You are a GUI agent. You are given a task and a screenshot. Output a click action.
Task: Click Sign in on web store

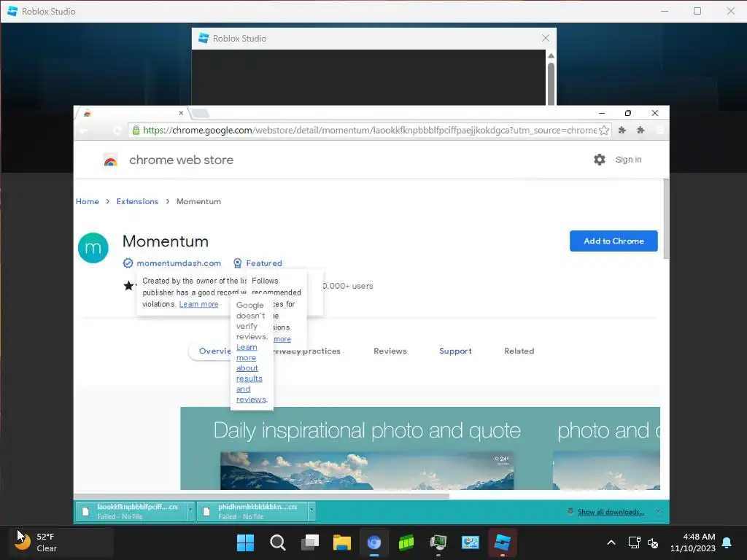(628, 160)
